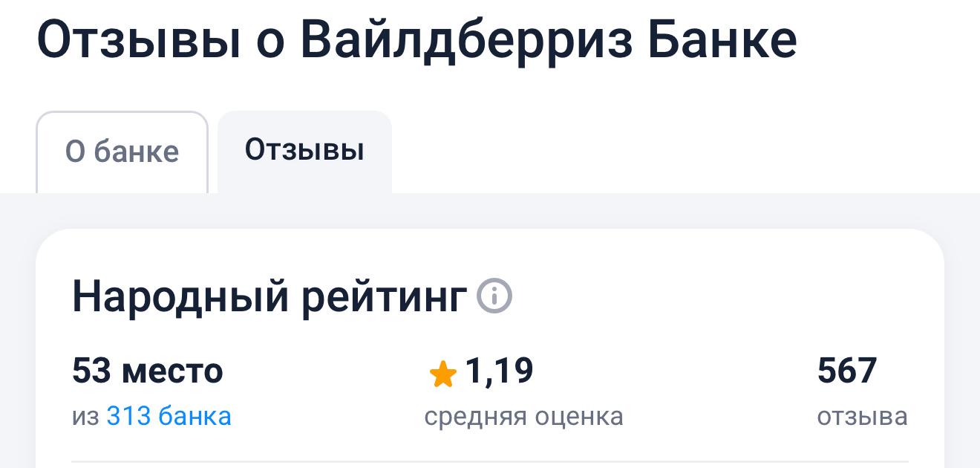Image resolution: width=980 pixels, height=468 pixels.
Task: Click the Народный рейтинг heading
Action: [269, 297]
